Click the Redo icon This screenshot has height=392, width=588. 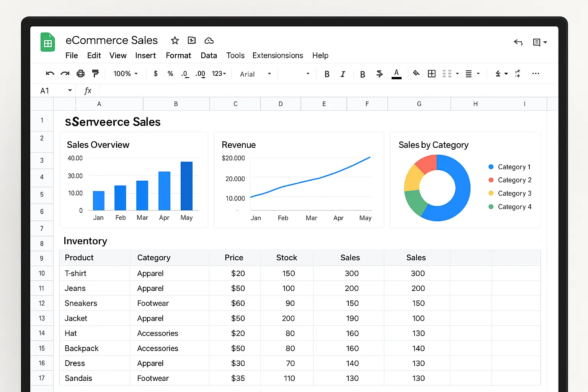click(65, 73)
